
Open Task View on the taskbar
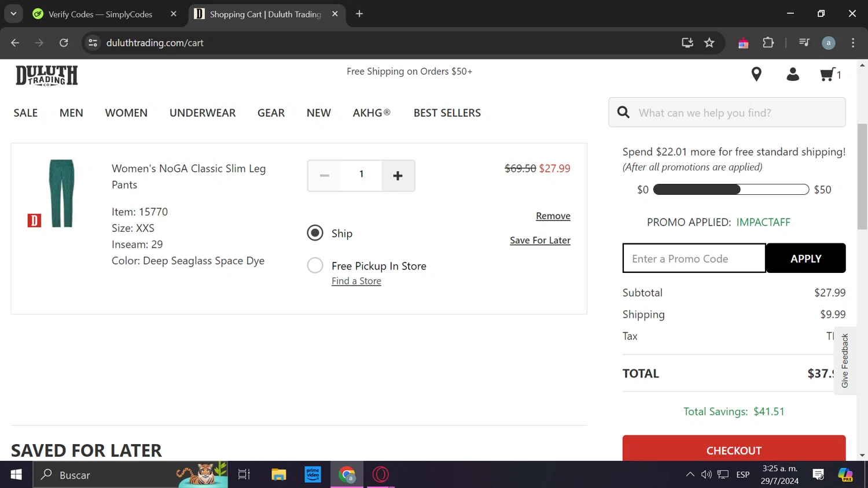(244, 475)
